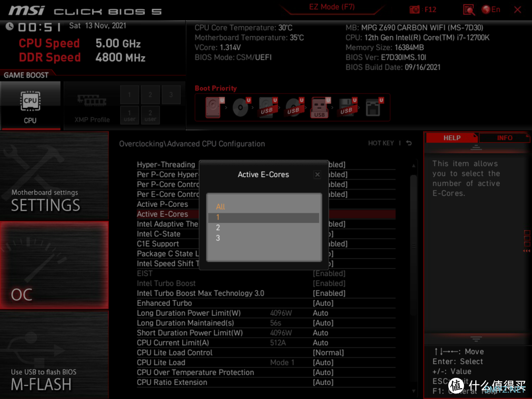Select the Hyper-Threading setting
532x399 pixels.
click(166, 165)
